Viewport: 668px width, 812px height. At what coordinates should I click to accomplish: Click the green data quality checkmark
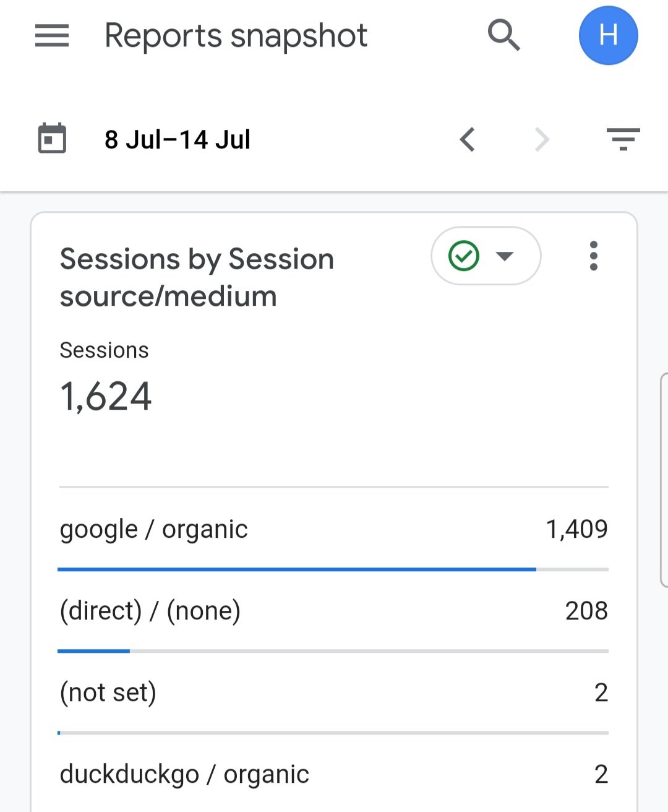[x=464, y=256]
